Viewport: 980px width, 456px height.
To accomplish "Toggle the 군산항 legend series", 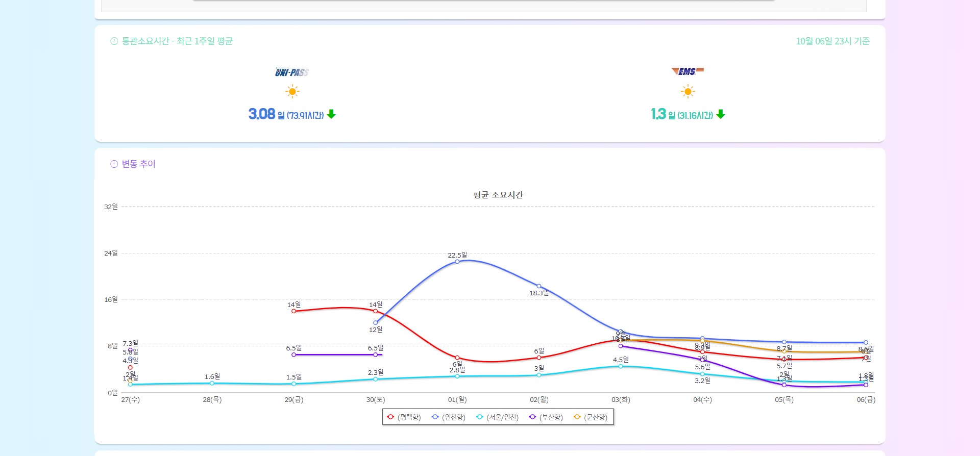I will pos(591,417).
